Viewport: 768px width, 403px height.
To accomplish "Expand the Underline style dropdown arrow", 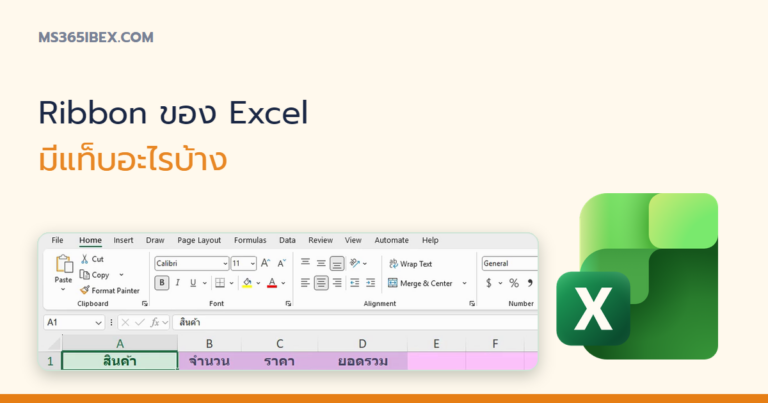I will (x=205, y=283).
